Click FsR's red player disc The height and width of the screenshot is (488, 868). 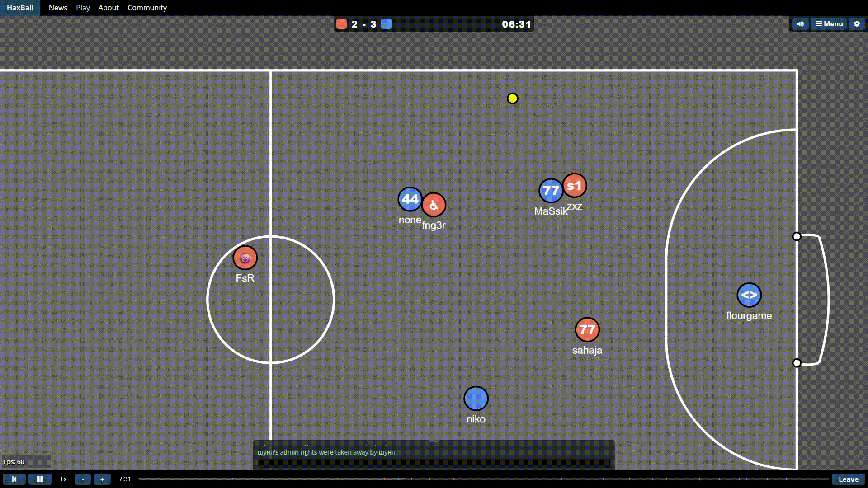point(245,258)
